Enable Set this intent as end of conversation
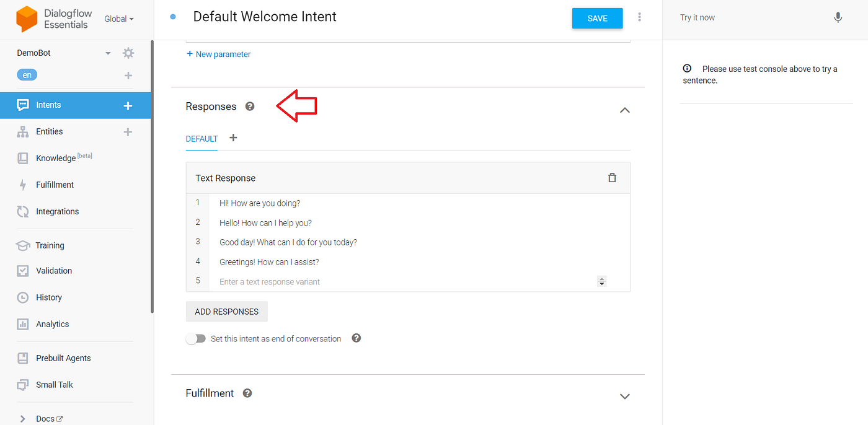Viewport: 868px width, 425px height. (x=195, y=338)
